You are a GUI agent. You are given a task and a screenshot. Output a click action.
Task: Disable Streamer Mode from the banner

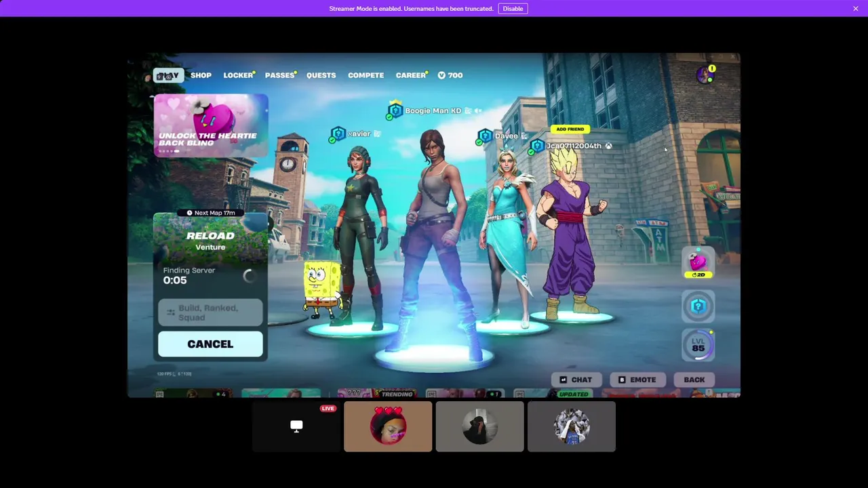[x=513, y=9]
